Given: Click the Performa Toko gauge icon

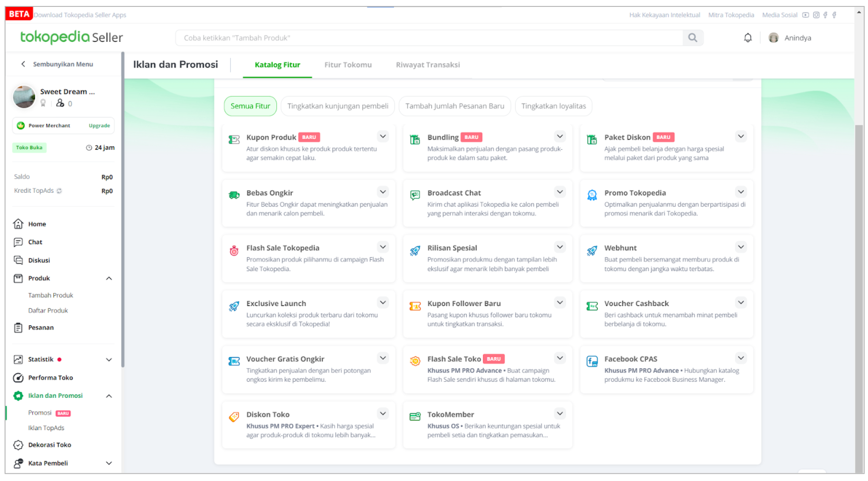Looking at the screenshot, I should [18, 378].
